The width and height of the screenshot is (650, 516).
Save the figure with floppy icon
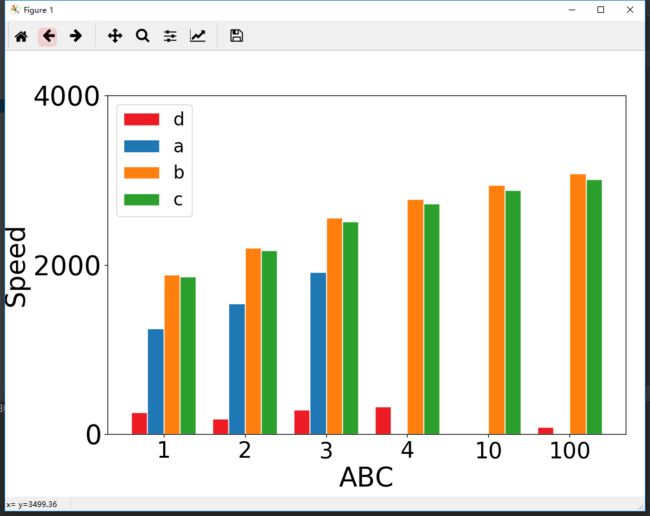(x=236, y=36)
